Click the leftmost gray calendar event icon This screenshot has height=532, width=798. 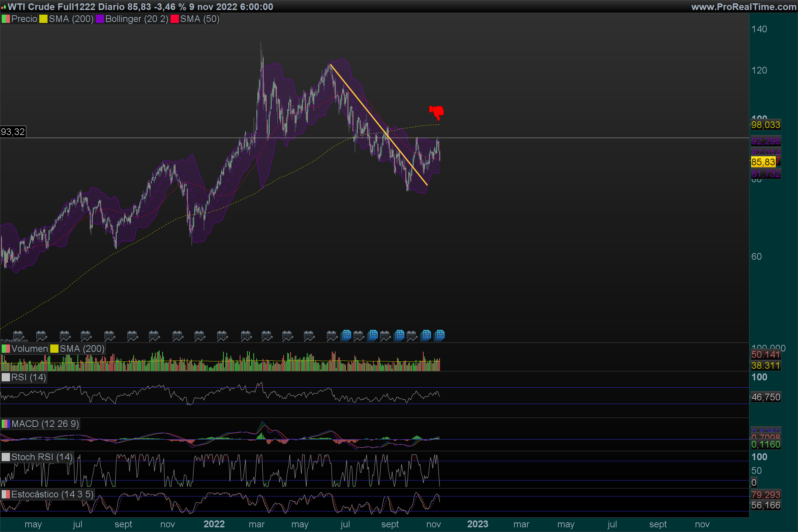coord(18,336)
